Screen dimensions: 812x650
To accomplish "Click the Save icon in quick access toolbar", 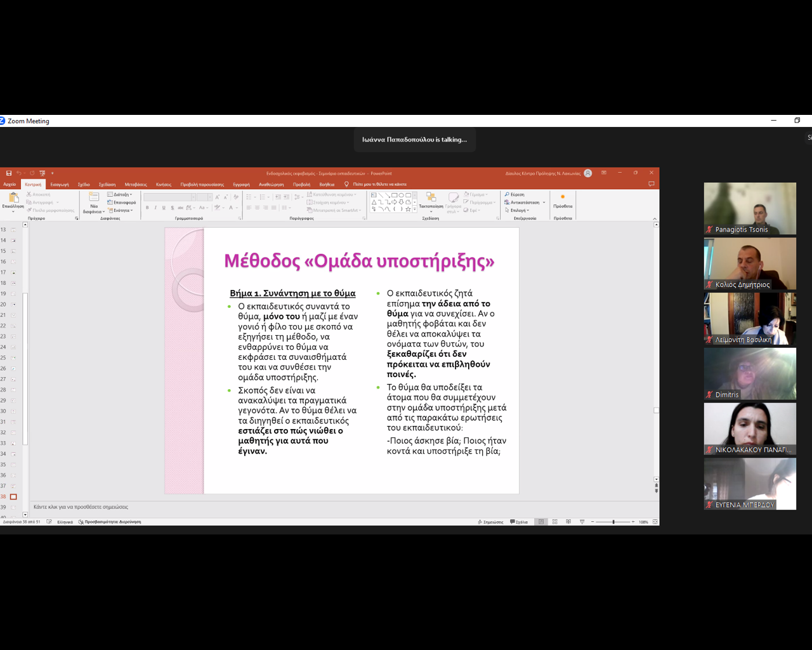I will point(9,173).
